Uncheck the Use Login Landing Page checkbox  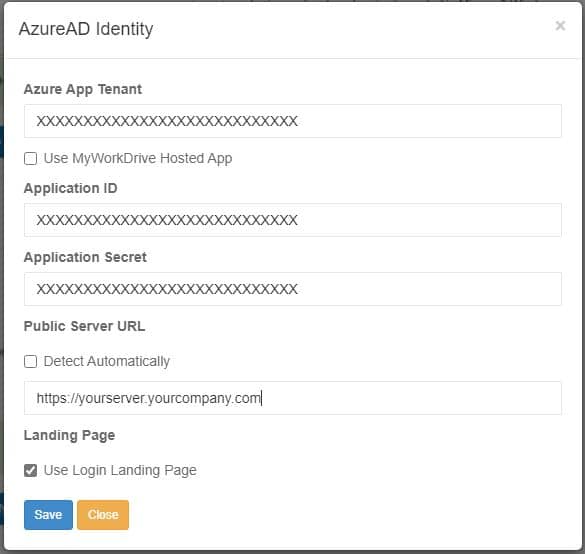30,470
